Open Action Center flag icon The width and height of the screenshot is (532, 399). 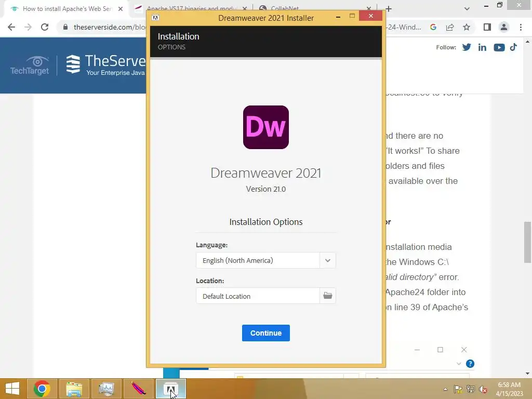point(458,389)
